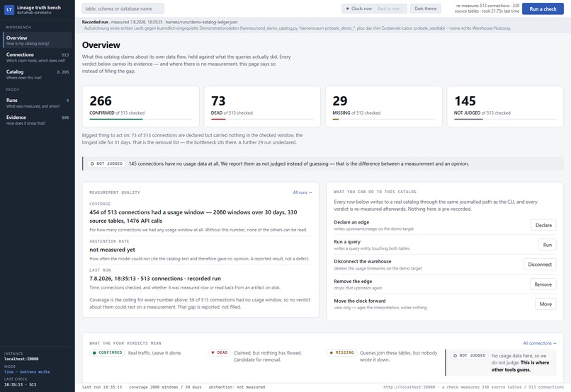Click status bar abstention: not measured
This screenshot has height=392, width=571.
pos(237,387)
